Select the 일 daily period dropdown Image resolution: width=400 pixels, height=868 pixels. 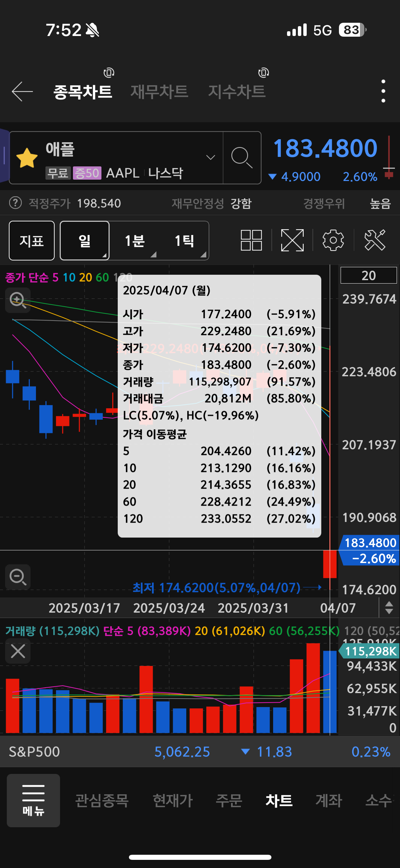(x=84, y=240)
